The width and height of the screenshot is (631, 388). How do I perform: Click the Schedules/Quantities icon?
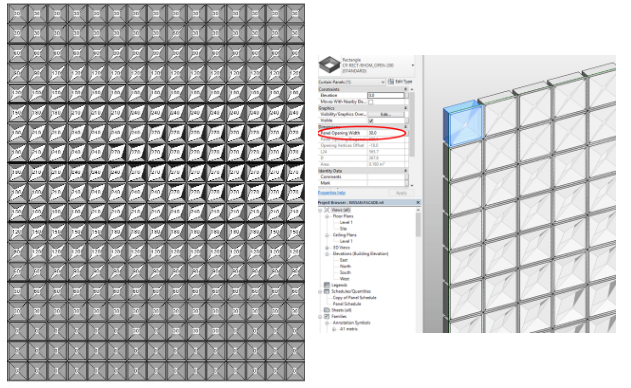[327, 291]
